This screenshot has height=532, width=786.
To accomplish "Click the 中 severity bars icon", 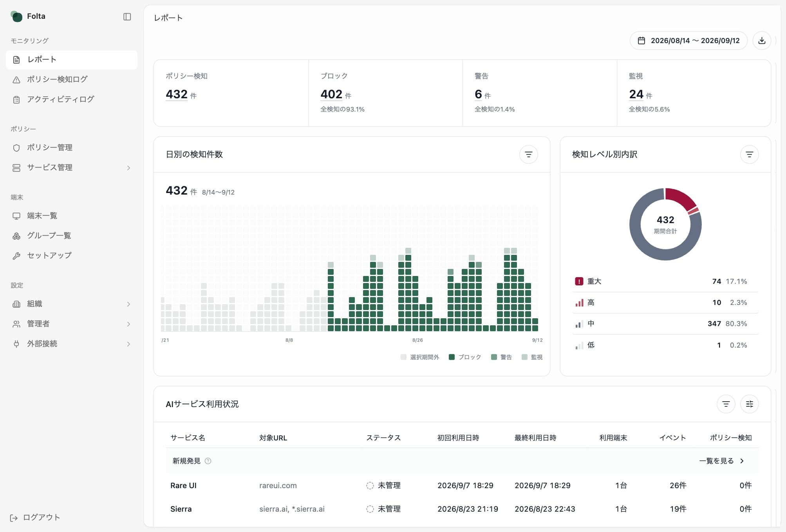I will (579, 324).
